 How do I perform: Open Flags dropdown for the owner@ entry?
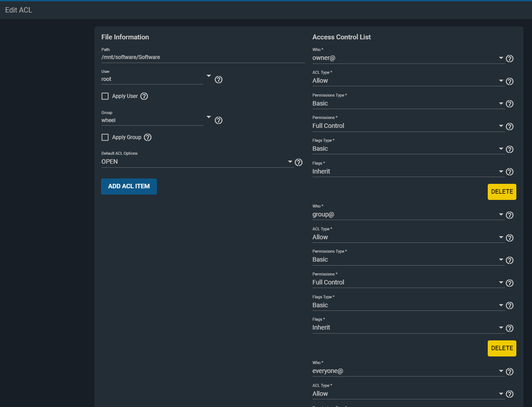(x=408, y=171)
